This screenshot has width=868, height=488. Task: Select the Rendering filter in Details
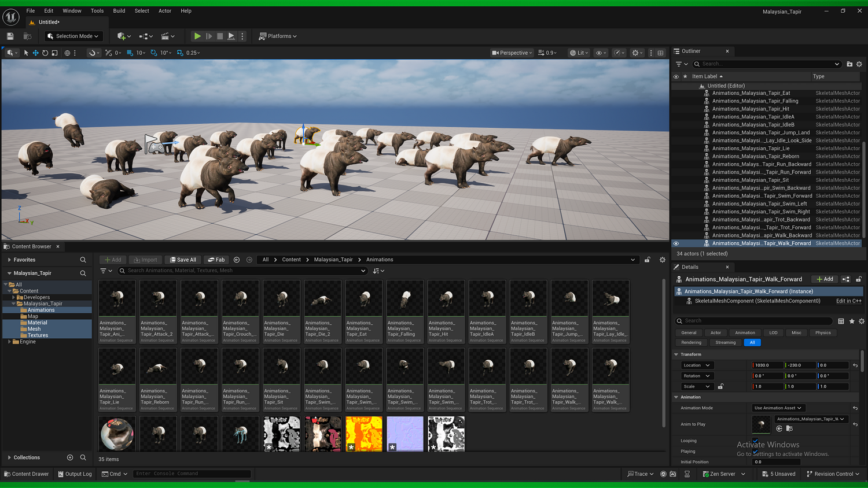pos(691,342)
